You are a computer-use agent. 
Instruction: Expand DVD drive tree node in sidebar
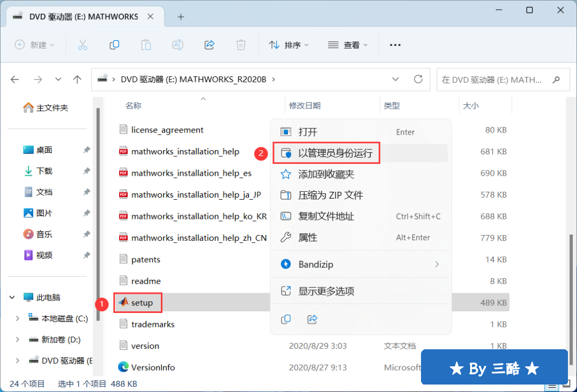point(17,360)
